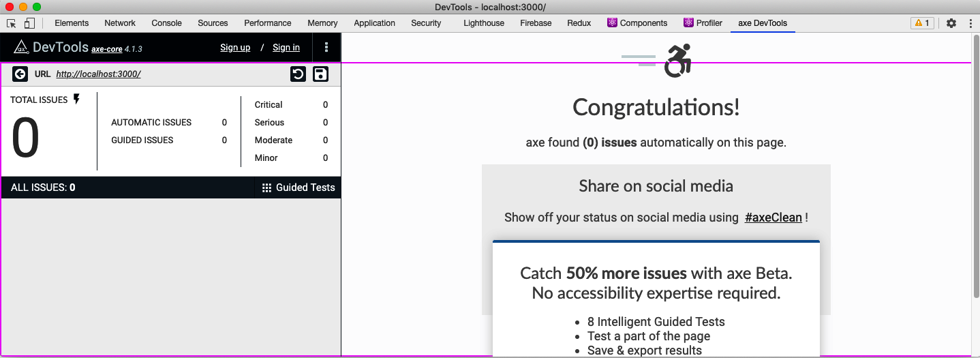Open Guided Tests button
This screenshot has width=980, height=358.
click(298, 188)
